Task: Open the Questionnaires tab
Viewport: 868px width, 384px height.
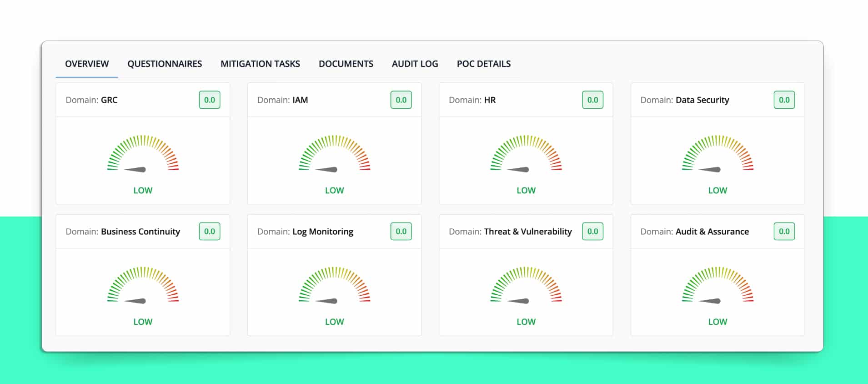Action: (165, 64)
